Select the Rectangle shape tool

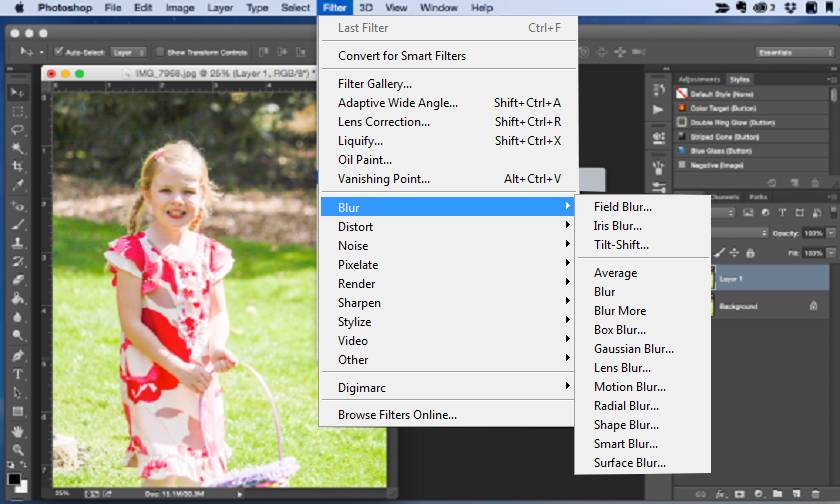17,411
